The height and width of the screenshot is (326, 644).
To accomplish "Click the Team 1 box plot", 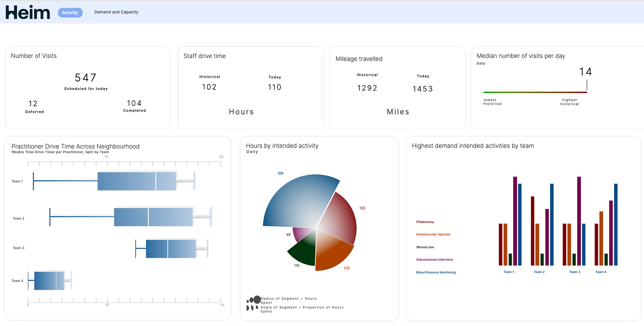I will coord(137,181).
